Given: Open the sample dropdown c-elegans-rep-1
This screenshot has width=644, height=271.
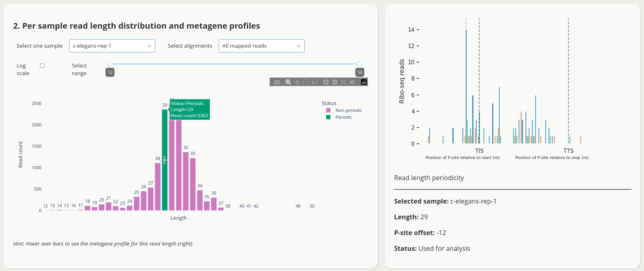Looking at the screenshot, I should (112, 46).
